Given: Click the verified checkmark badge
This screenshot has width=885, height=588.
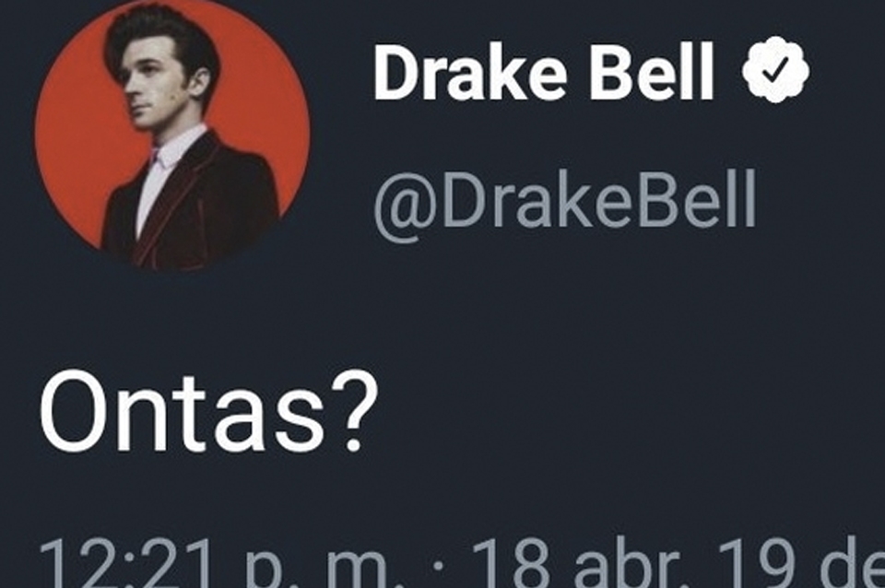Looking at the screenshot, I should 775,69.
